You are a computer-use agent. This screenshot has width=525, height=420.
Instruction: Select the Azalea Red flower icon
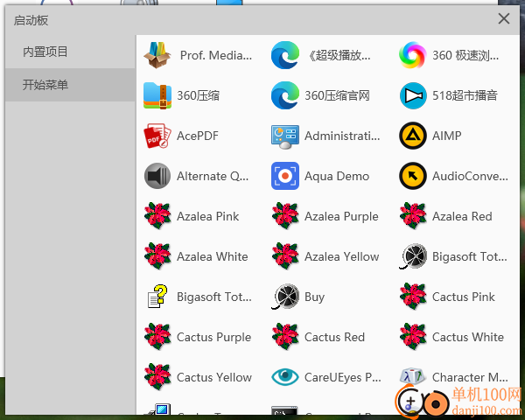pos(412,216)
